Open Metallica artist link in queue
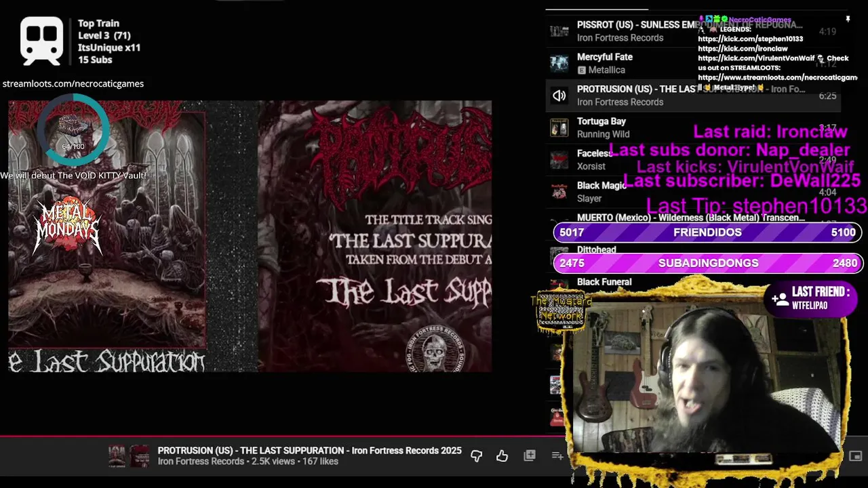868x488 pixels. click(x=606, y=70)
